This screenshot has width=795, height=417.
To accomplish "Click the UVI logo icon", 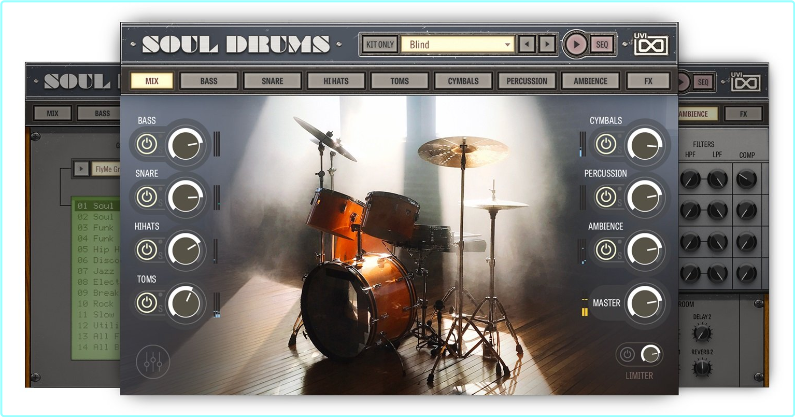I will pyautogui.click(x=651, y=43).
